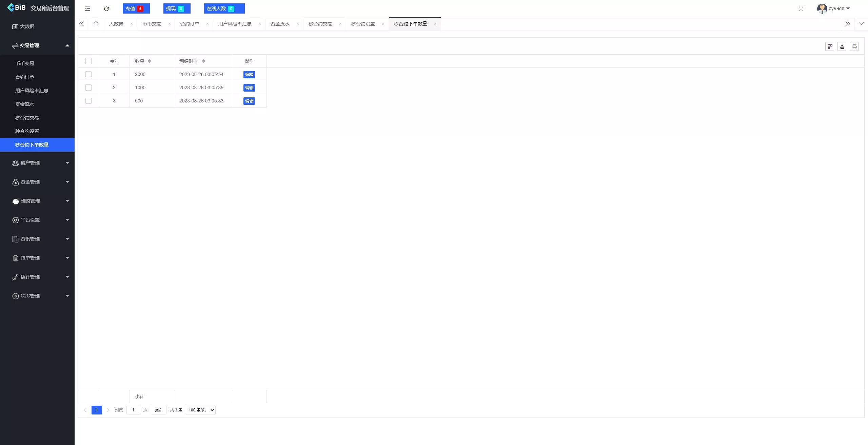Check the checkbox for row 2000

(x=88, y=74)
